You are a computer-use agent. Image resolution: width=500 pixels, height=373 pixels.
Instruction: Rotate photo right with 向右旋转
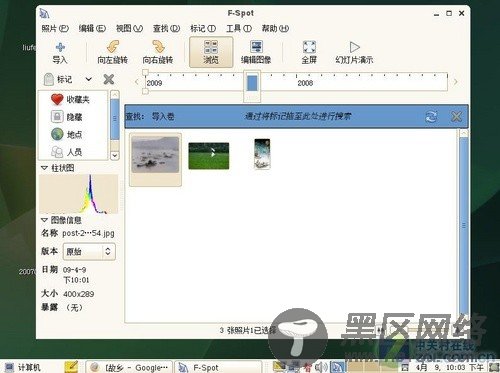pyautogui.click(x=158, y=53)
